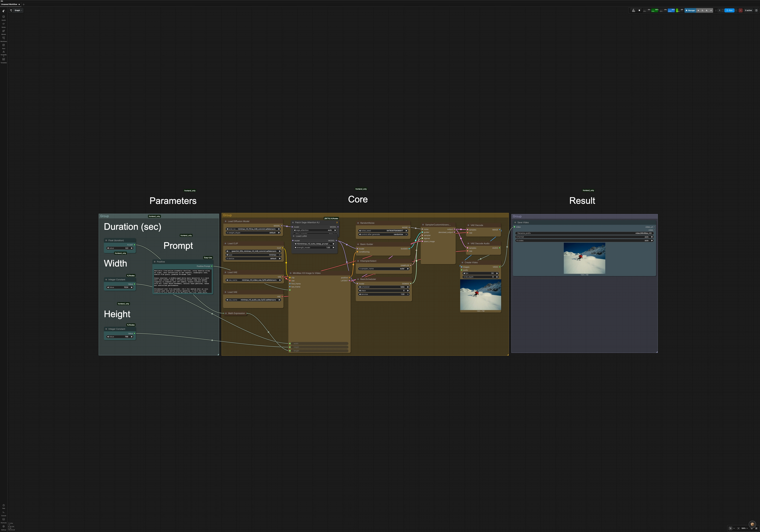The image size is (760, 532).
Task: Click the denoise value widget
Action: [384, 294]
